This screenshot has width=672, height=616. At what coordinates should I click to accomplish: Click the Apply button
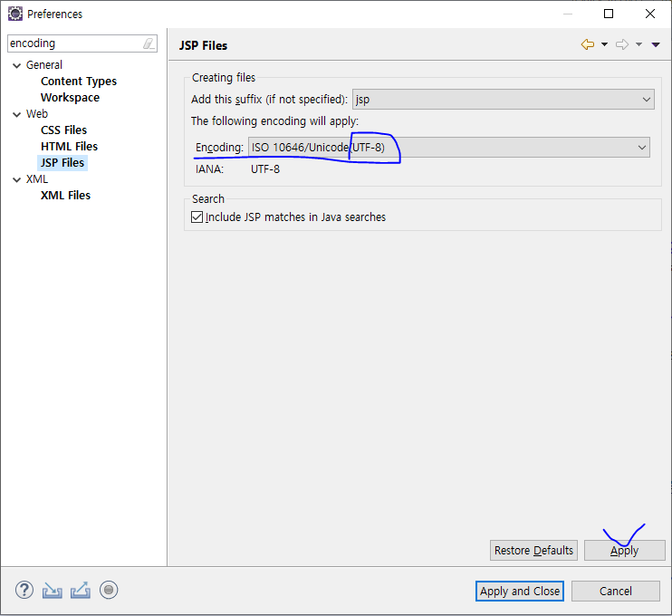(x=624, y=550)
